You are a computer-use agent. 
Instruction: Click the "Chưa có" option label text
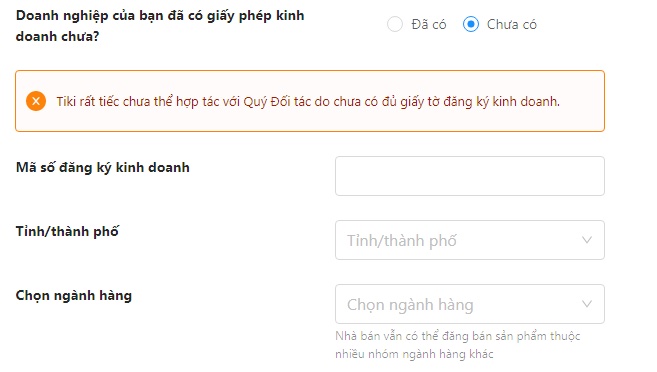tap(512, 24)
